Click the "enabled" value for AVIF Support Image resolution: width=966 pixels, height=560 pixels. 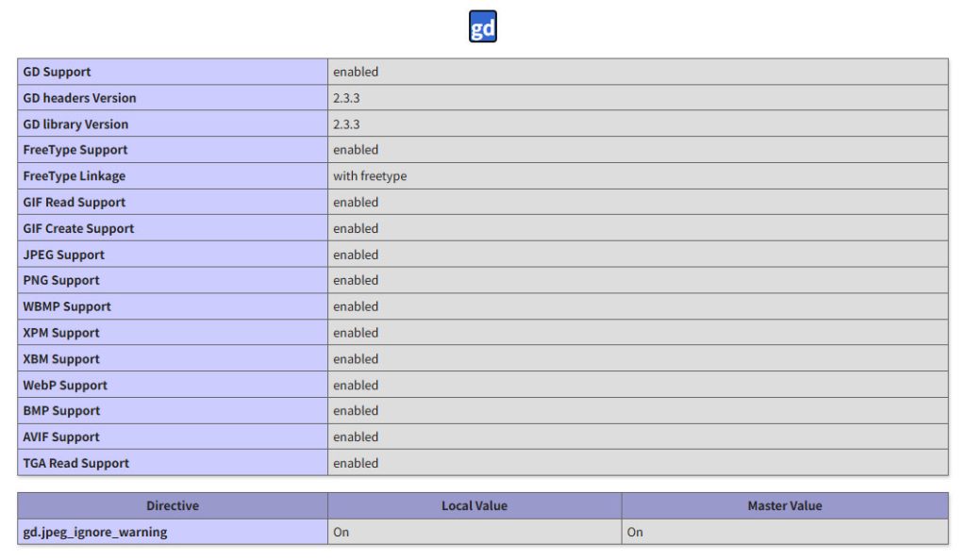point(356,437)
